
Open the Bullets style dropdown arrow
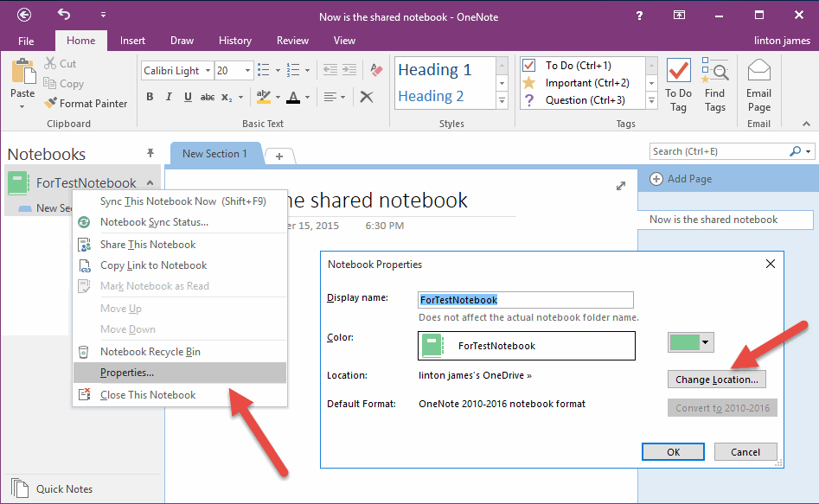tap(278, 70)
